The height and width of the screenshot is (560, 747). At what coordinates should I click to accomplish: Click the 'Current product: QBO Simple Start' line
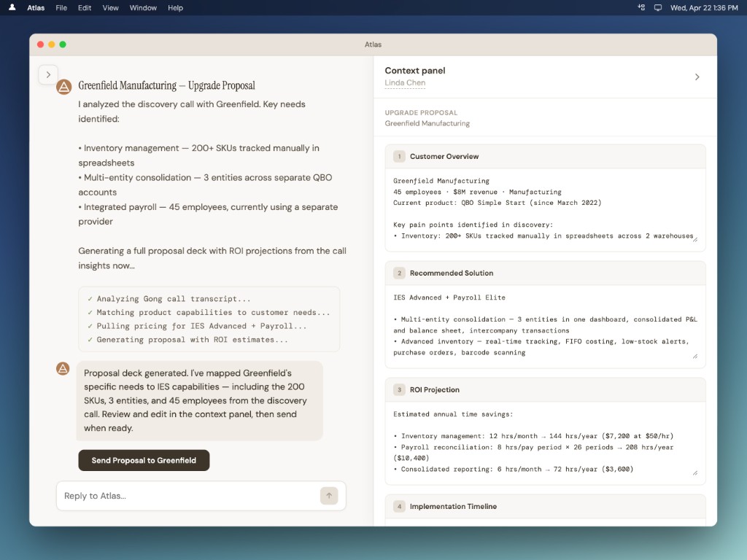498,203
